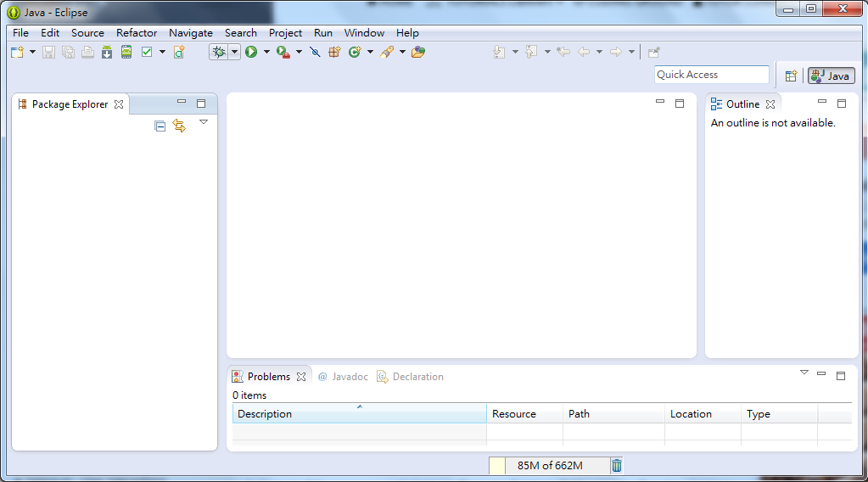This screenshot has height=482, width=868.
Task: Open the Search menu
Action: pos(241,32)
